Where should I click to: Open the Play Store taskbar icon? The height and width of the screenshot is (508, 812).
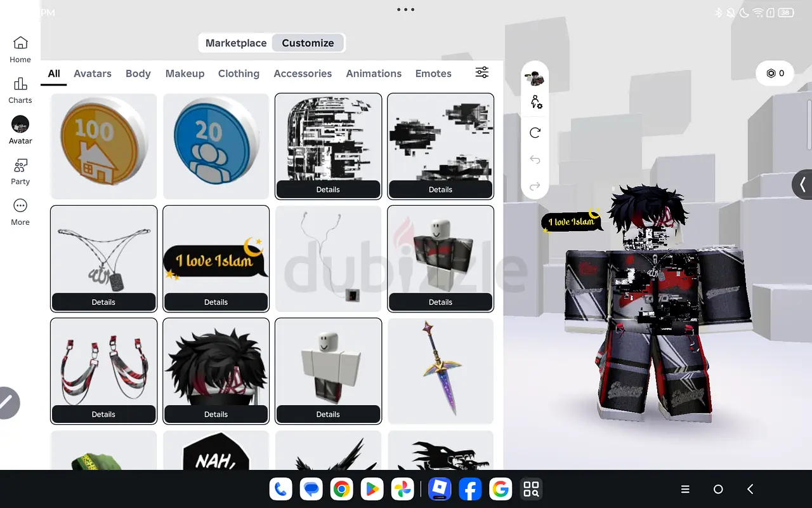coord(372,489)
